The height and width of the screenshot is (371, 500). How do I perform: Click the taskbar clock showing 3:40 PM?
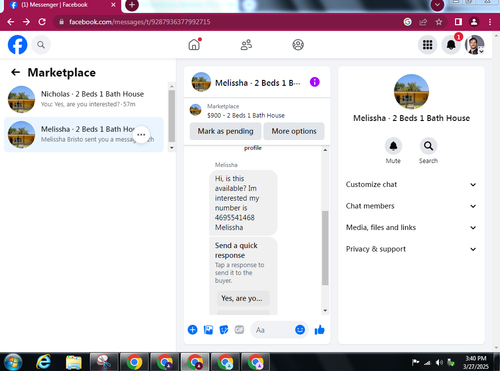tap(476, 362)
